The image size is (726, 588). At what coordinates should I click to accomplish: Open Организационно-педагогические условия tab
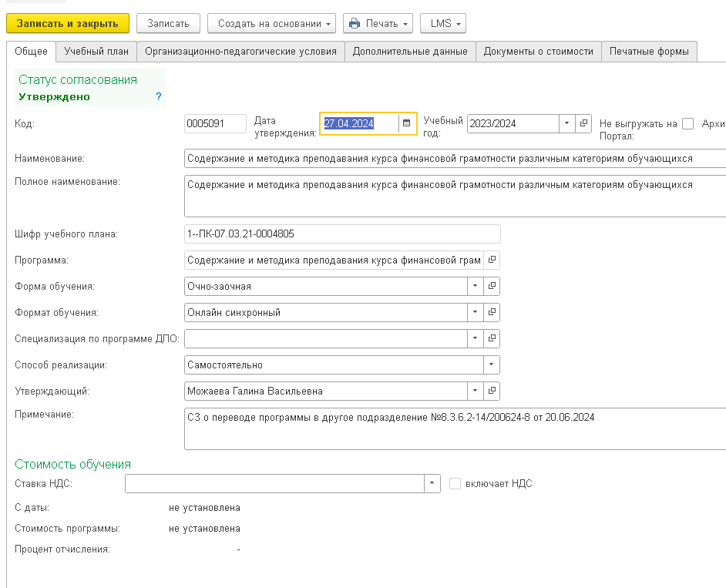[x=240, y=52]
